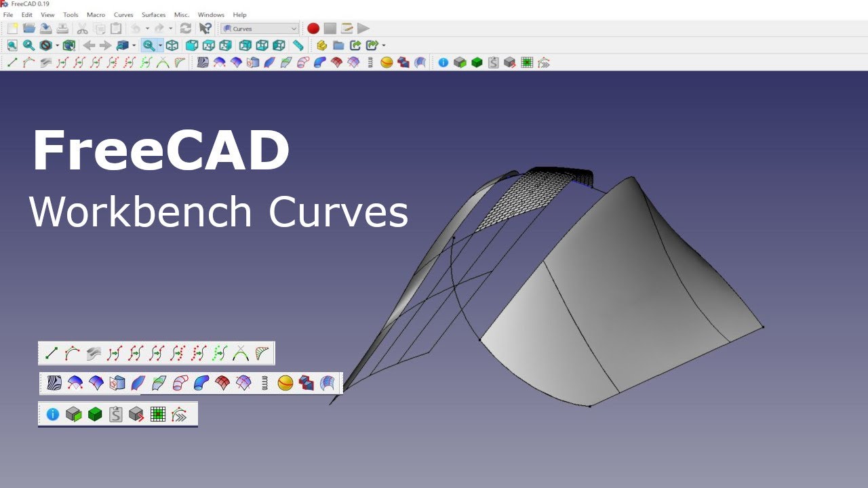Open the Macro menu
The height and width of the screenshot is (488, 868).
tap(96, 14)
